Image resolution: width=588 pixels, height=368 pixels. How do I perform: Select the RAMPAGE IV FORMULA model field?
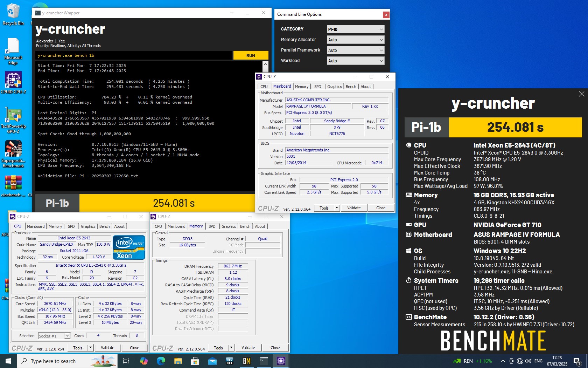(x=318, y=106)
